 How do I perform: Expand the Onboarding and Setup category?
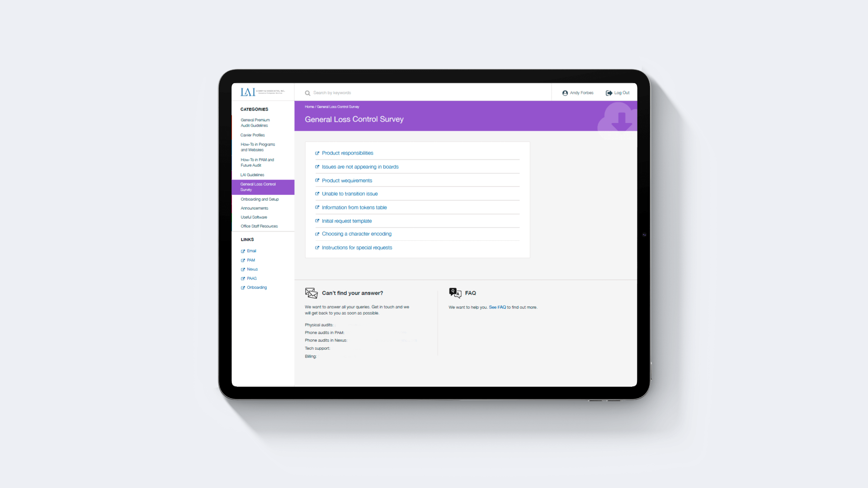click(258, 199)
